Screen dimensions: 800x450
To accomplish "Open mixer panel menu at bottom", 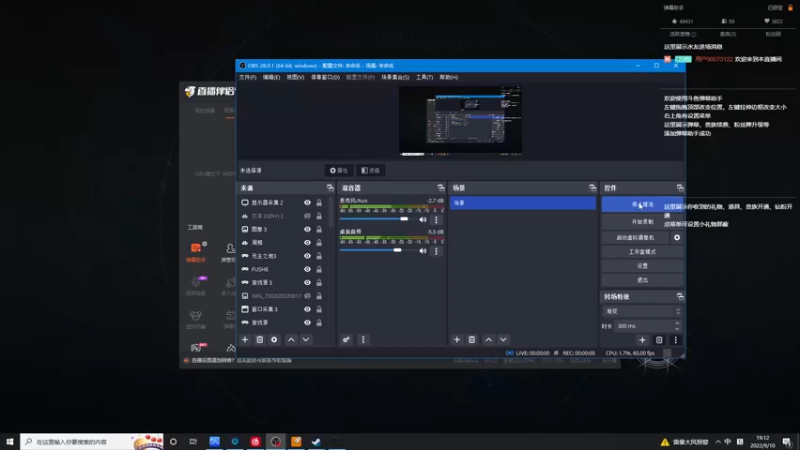I will [x=363, y=340].
